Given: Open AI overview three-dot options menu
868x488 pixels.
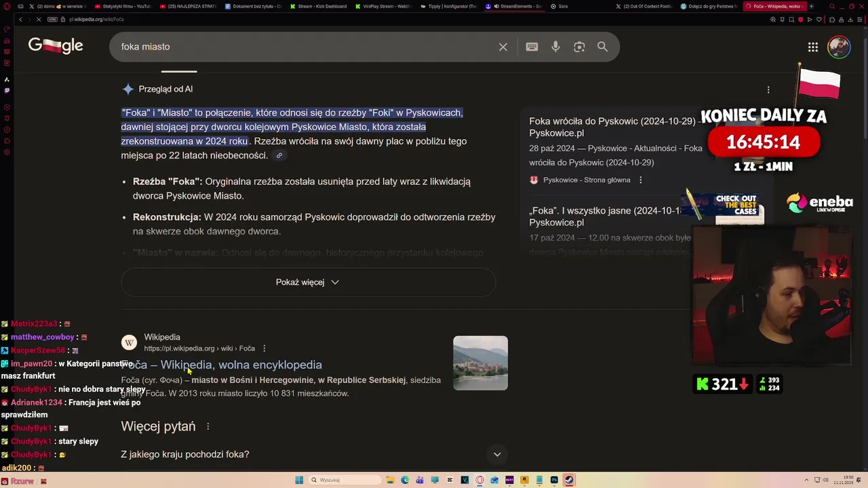Looking at the screenshot, I should coord(768,89).
